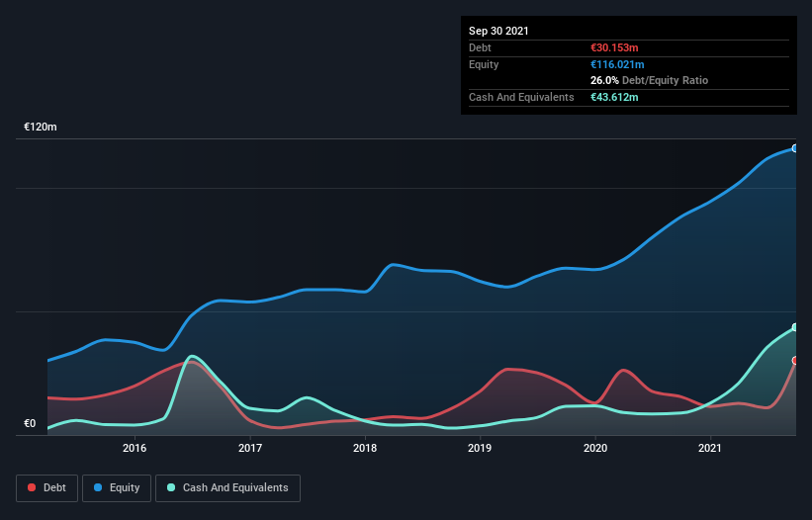Toggle the Equity legend button
The image size is (812, 520).
pyautogui.click(x=117, y=488)
